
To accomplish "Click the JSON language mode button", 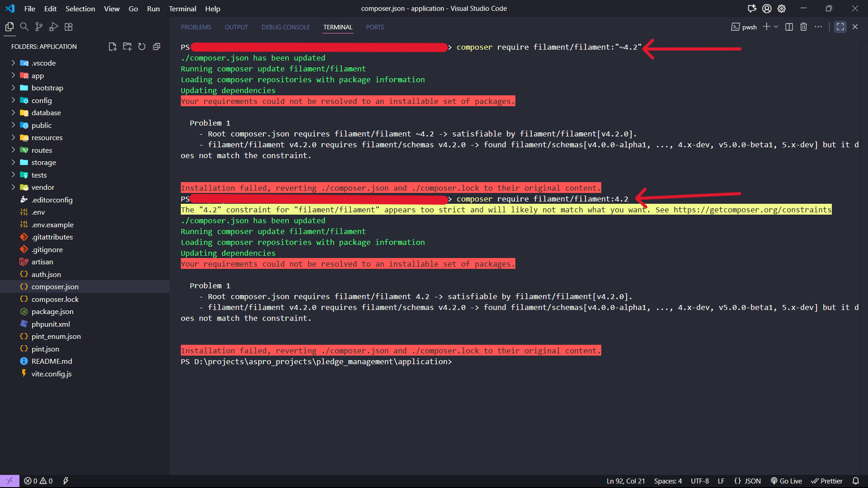I will click(747, 481).
